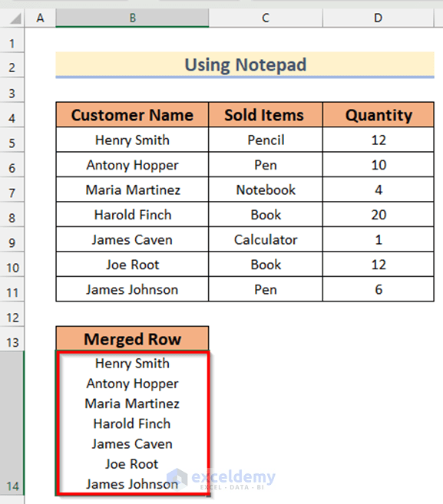Select the 'Joe Root' cell in row 10
The width and height of the screenshot is (443, 504).
132,264
